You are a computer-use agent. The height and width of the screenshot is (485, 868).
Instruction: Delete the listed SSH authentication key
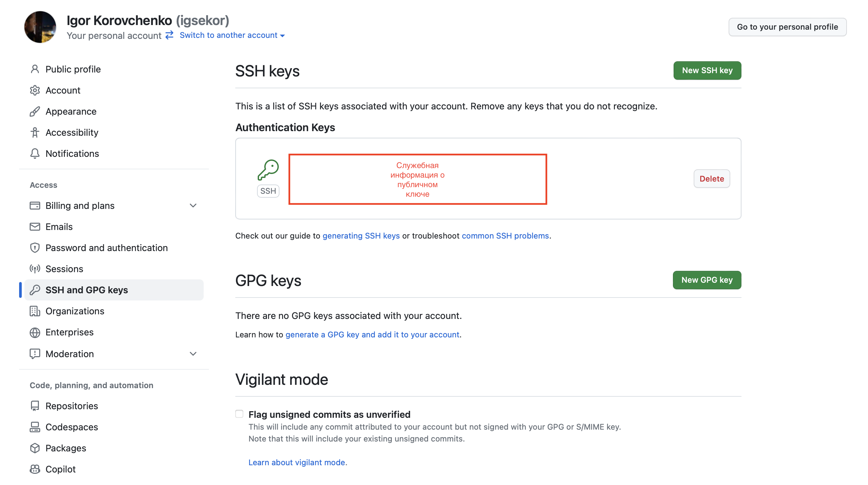click(x=712, y=179)
